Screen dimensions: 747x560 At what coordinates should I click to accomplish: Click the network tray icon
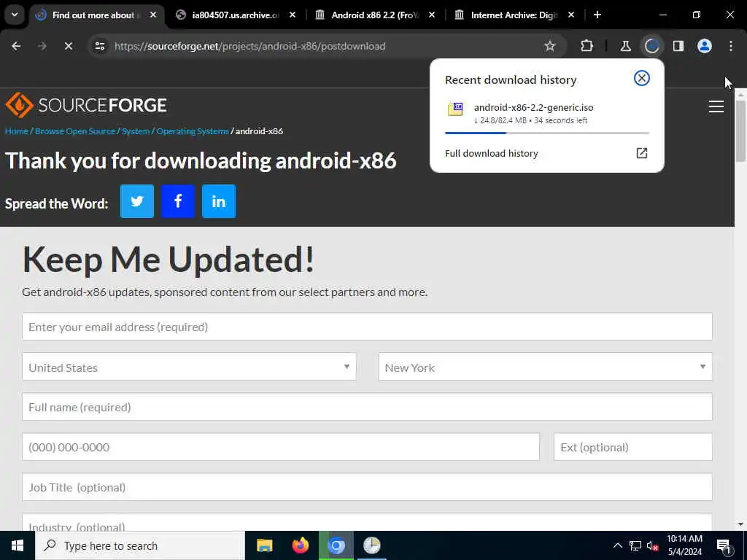[x=635, y=545]
